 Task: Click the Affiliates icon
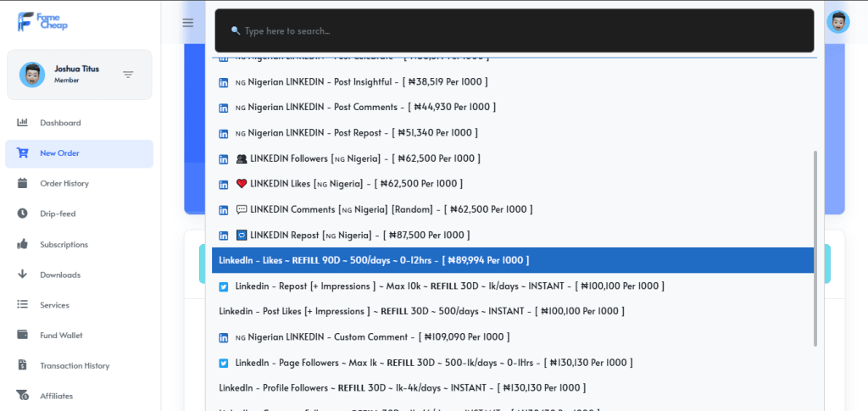pyautogui.click(x=23, y=396)
